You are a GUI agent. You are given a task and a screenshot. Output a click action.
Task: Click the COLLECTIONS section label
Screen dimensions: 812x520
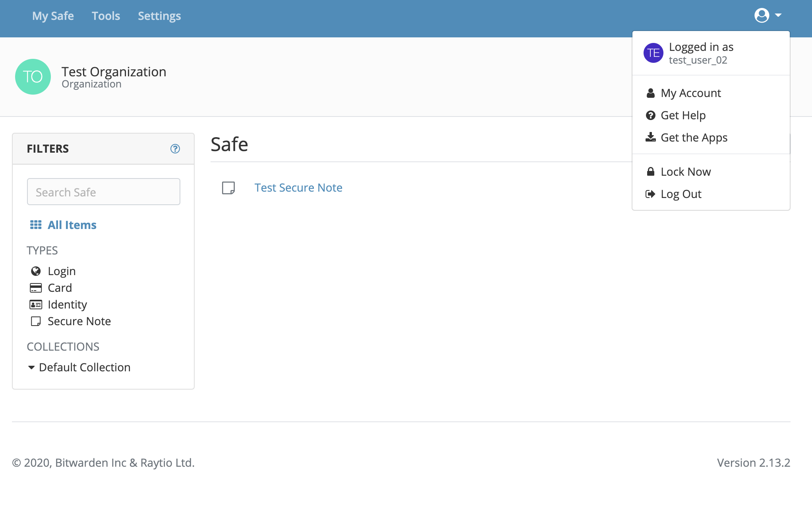click(x=63, y=347)
